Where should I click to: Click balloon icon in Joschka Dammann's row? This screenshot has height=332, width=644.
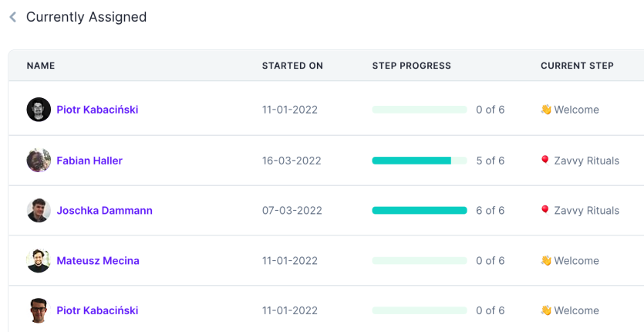[545, 210]
